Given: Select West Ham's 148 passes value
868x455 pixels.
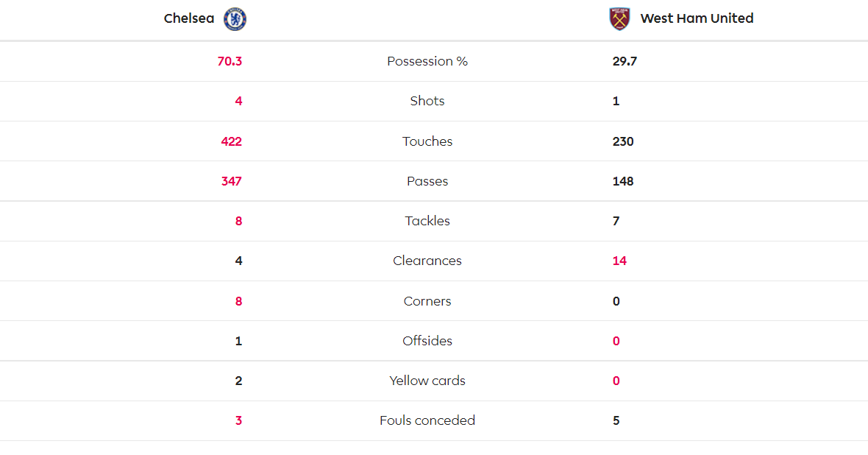Looking at the screenshot, I should click(623, 181).
